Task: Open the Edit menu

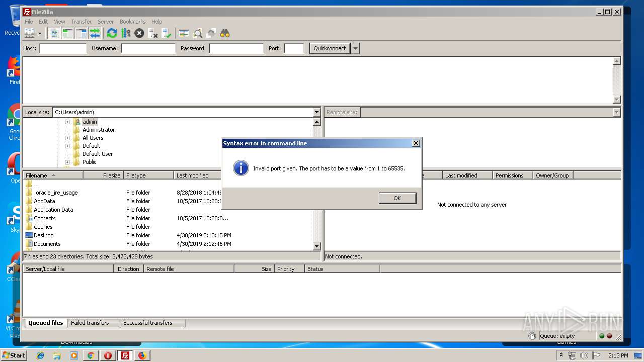Action: click(43, 22)
